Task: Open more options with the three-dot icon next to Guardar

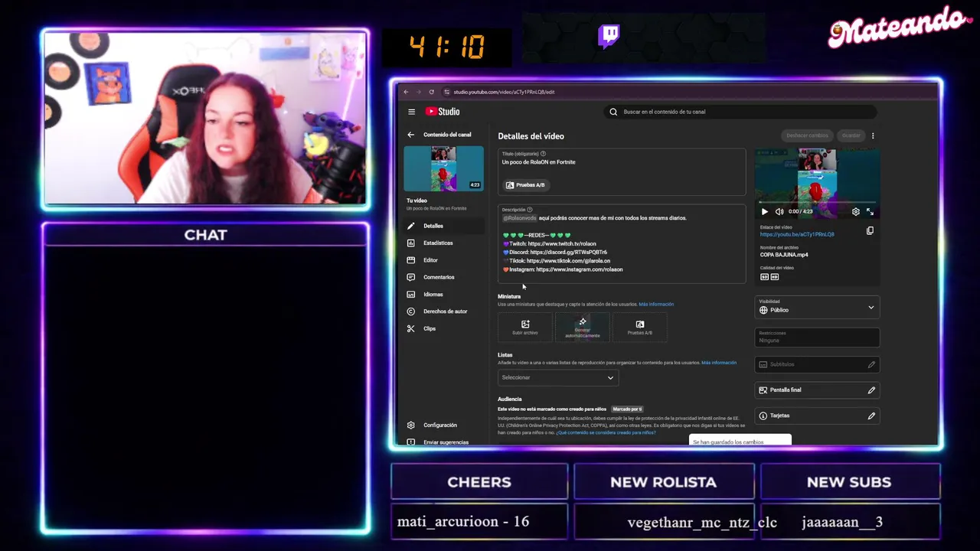Action: point(873,135)
